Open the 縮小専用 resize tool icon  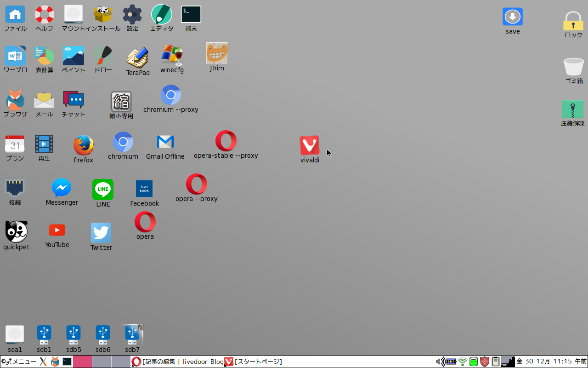[x=121, y=102]
